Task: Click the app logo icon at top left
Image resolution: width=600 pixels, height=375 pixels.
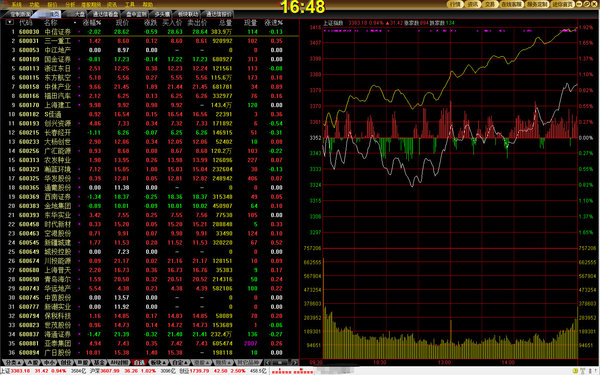Action: [x=5, y=4]
